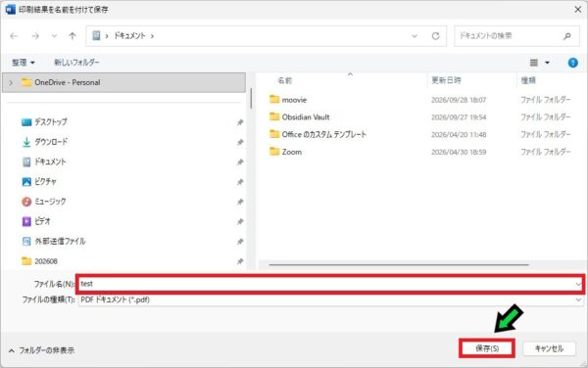This screenshot has height=368, width=588.
Task: Open the 202608 folder in sidebar
Action: click(46, 261)
